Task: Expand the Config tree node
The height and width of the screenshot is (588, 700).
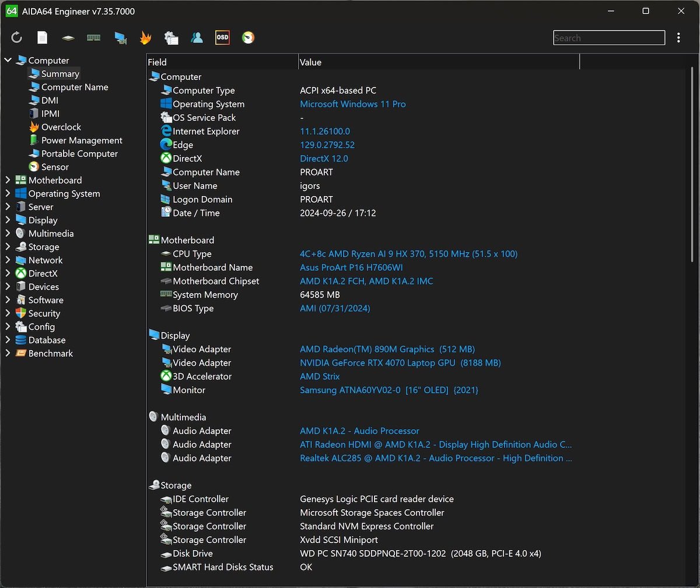Action: (8, 327)
